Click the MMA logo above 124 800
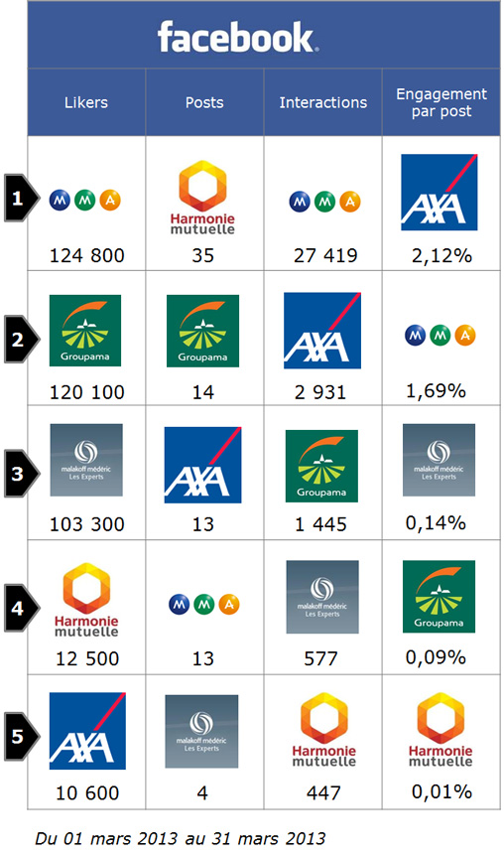The image size is (504, 857). 85,200
